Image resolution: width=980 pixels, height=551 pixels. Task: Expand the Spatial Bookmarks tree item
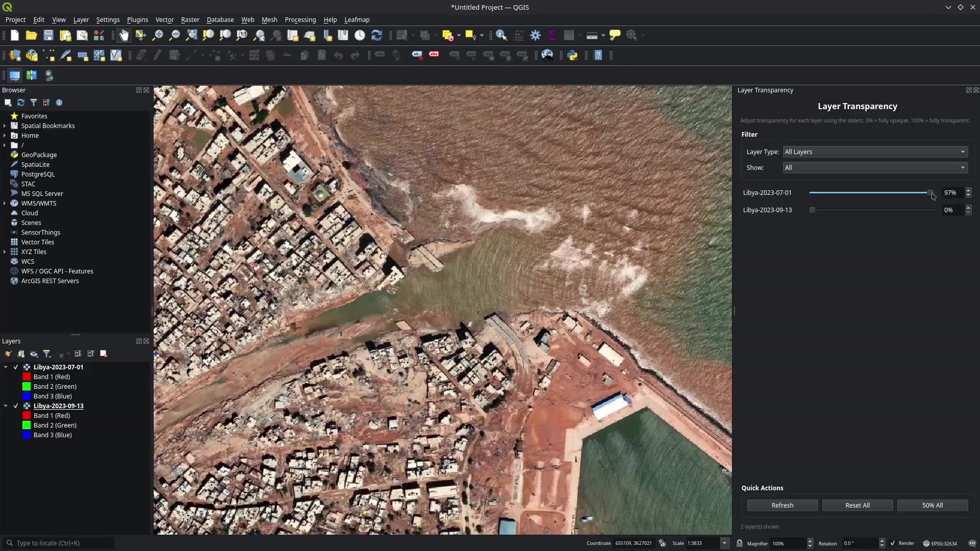click(5, 126)
